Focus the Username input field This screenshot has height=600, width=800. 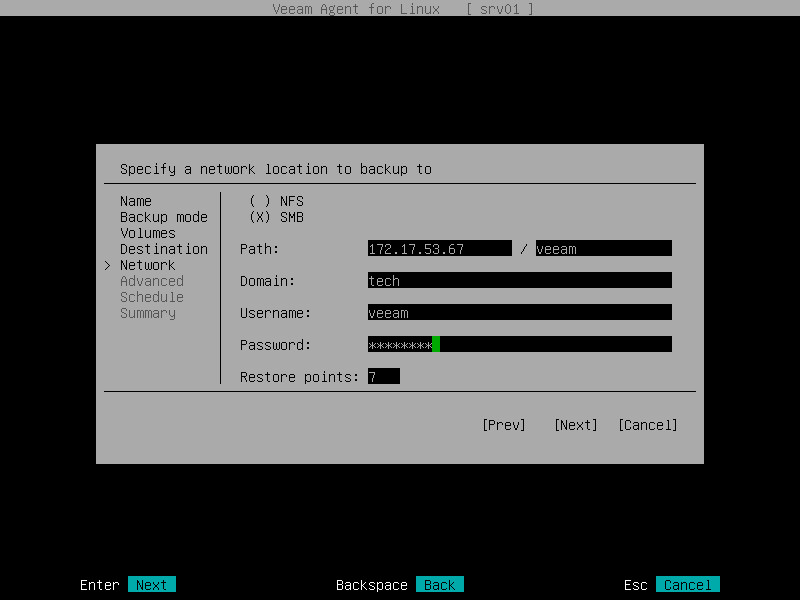[519, 312]
